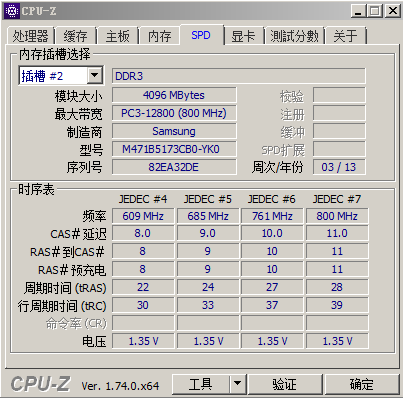
Task: Click the week/year value 03 / 13
Action: (x=339, y=167)
